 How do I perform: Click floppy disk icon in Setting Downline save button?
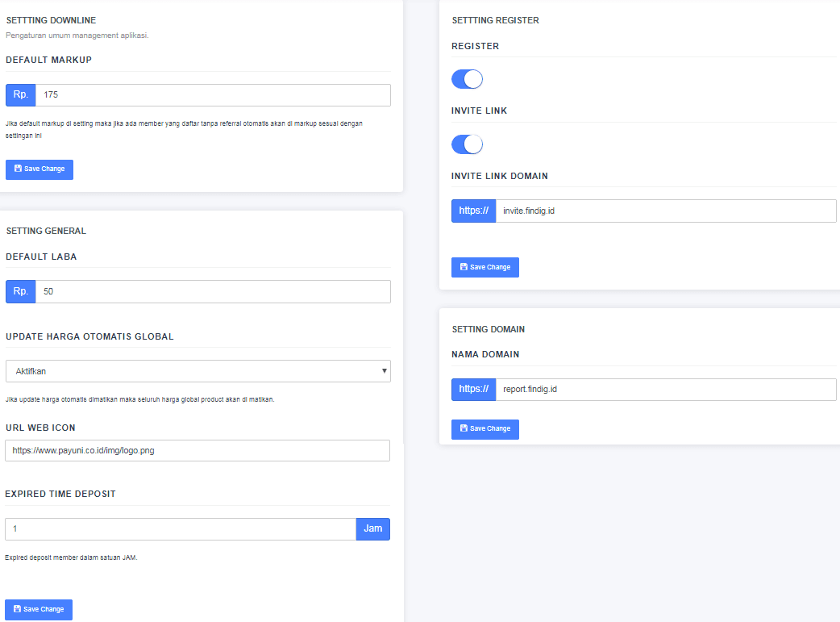pos(18,169)
